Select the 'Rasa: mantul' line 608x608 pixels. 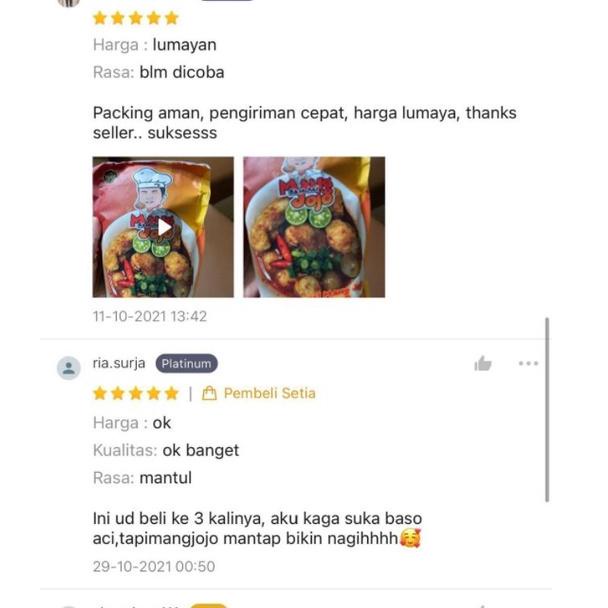(x=142, y=478)
